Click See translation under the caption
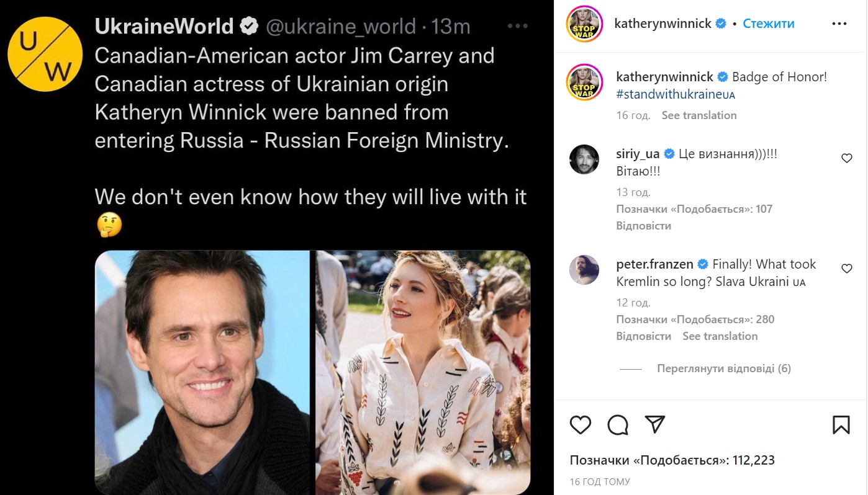This screenshot has width=868, height=495. point(698,115)
